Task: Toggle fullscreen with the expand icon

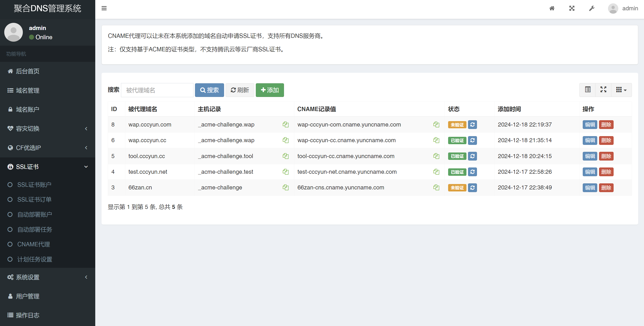Action: pos(572,8)
